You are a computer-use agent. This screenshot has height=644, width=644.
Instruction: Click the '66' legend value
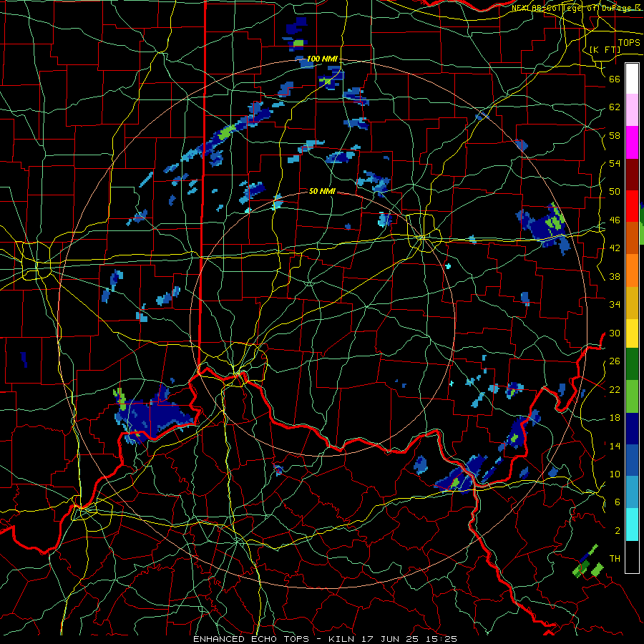pyautogui.click(x=615, y=79)
